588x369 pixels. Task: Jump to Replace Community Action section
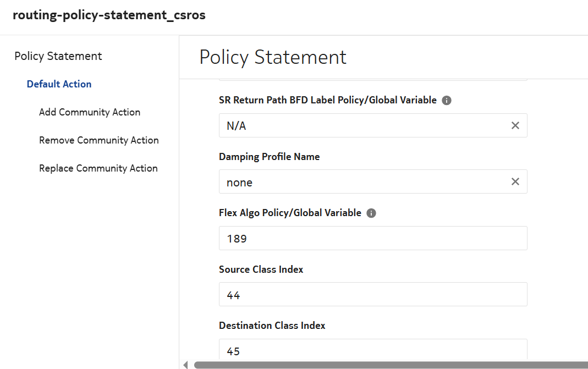[98, 168]
